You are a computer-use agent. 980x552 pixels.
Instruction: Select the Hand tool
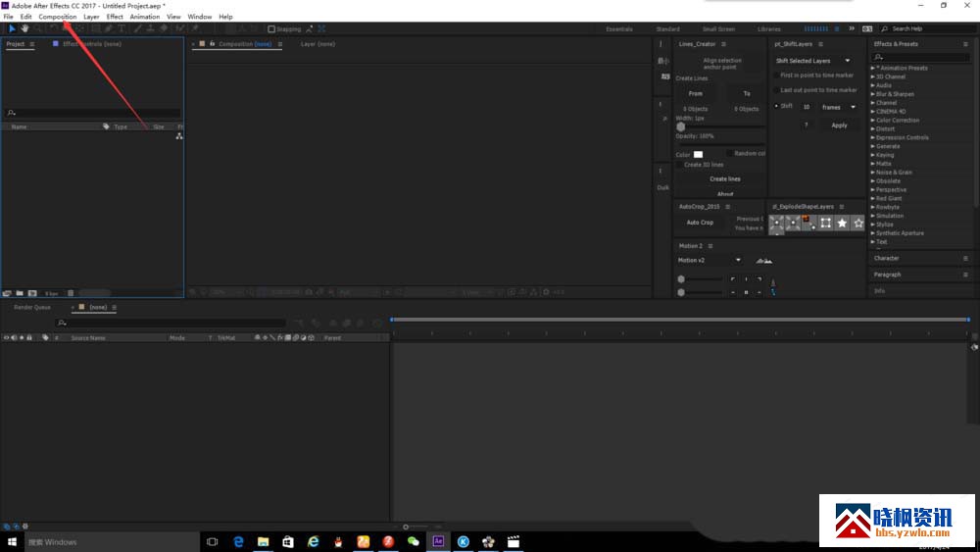point(24,28)
